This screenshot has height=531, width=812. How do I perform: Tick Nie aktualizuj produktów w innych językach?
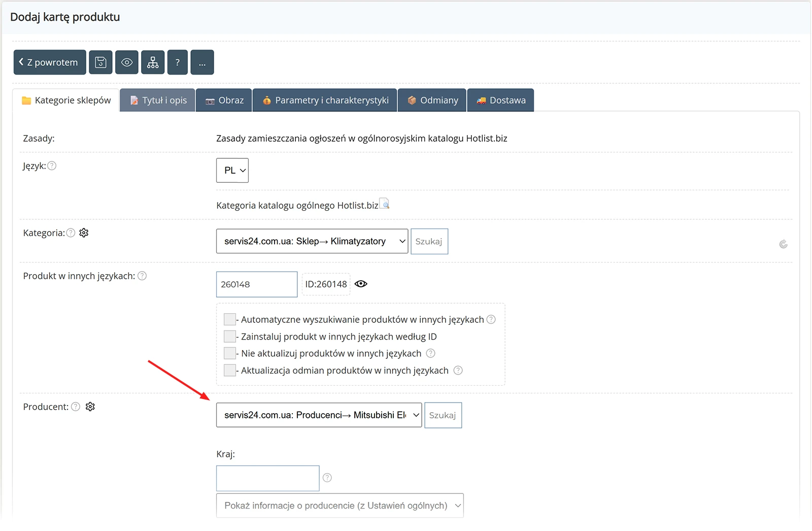point(230,353)
